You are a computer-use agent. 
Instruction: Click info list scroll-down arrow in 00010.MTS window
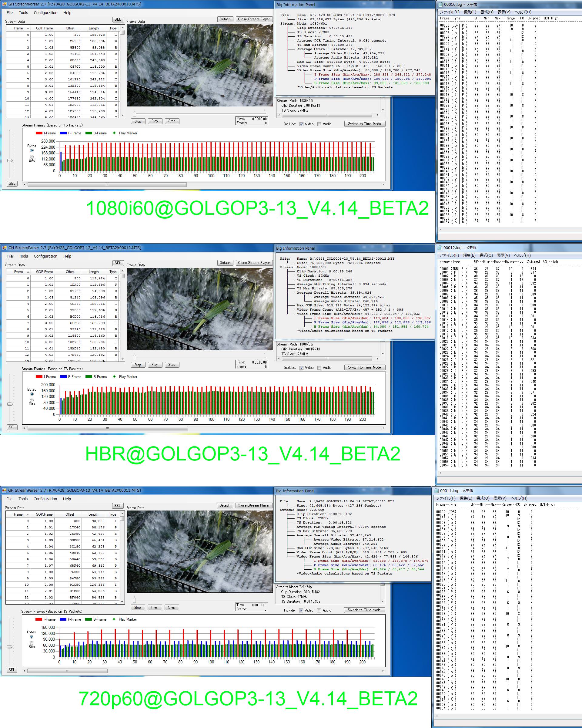click(383, 110)
